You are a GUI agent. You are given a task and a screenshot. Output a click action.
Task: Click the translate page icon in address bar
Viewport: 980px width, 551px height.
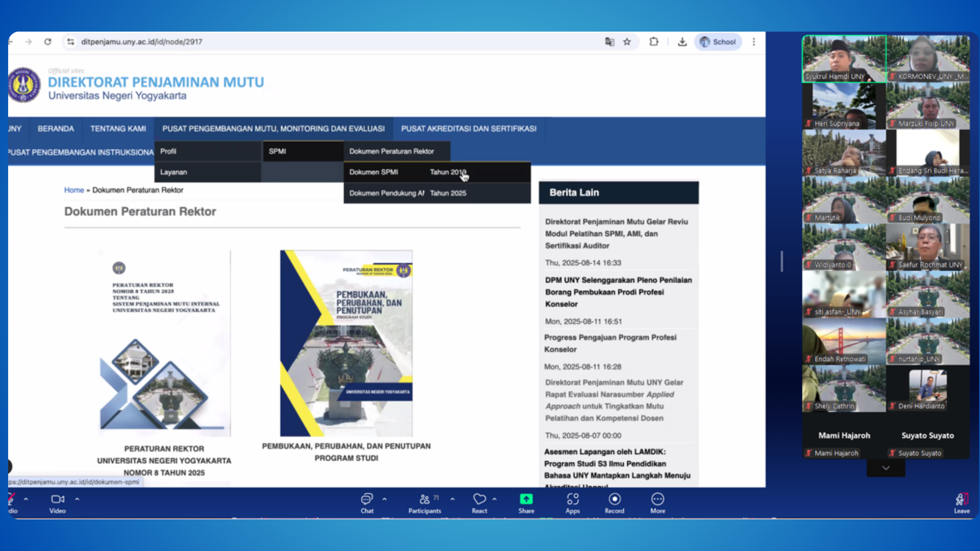coord(609,42)
